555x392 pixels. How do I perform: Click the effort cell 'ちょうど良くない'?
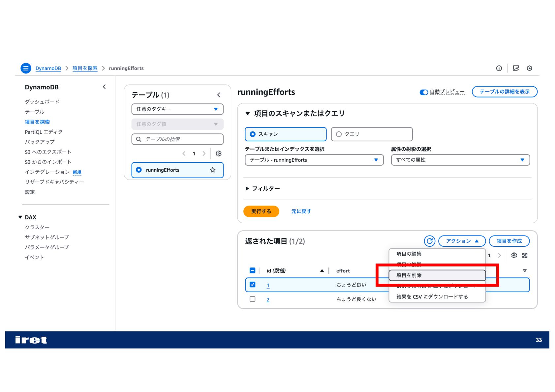click(x=356, y=299)
